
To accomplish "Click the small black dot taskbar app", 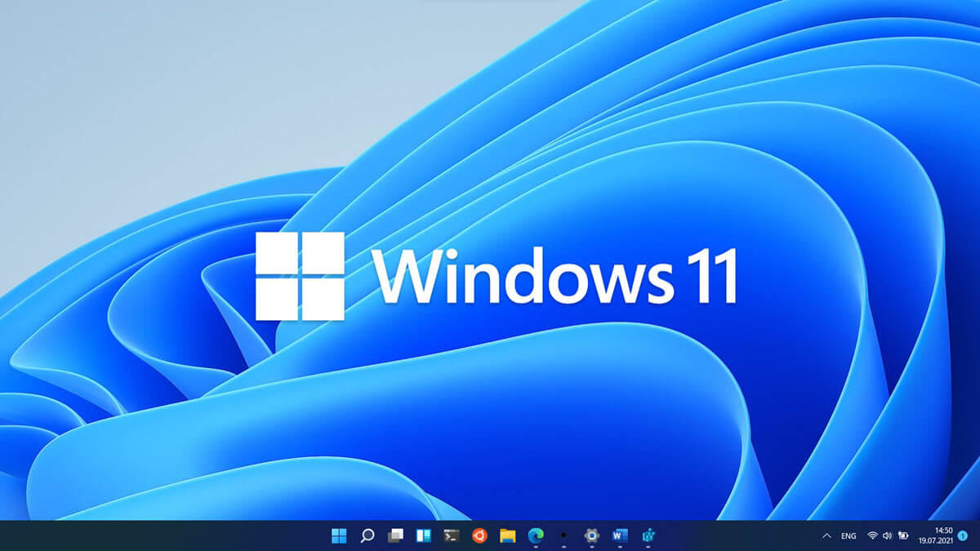I will click(x=563, y=535).
